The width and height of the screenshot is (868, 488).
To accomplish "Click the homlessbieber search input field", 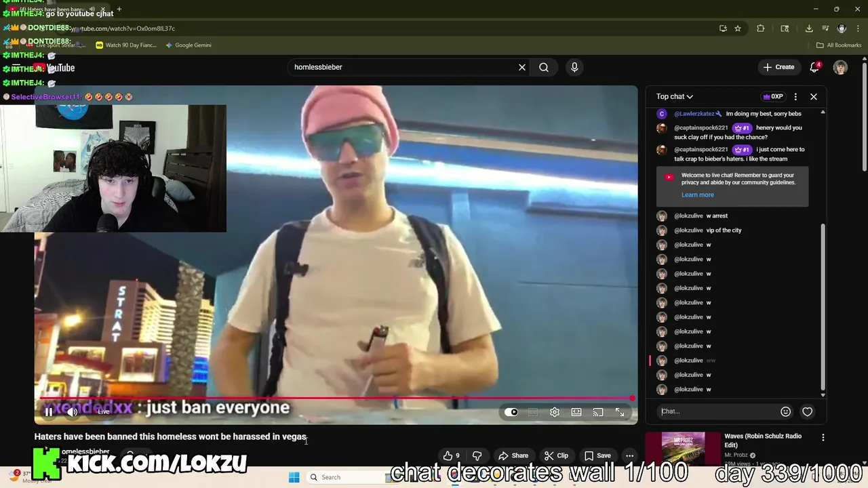I will [400, 67].
